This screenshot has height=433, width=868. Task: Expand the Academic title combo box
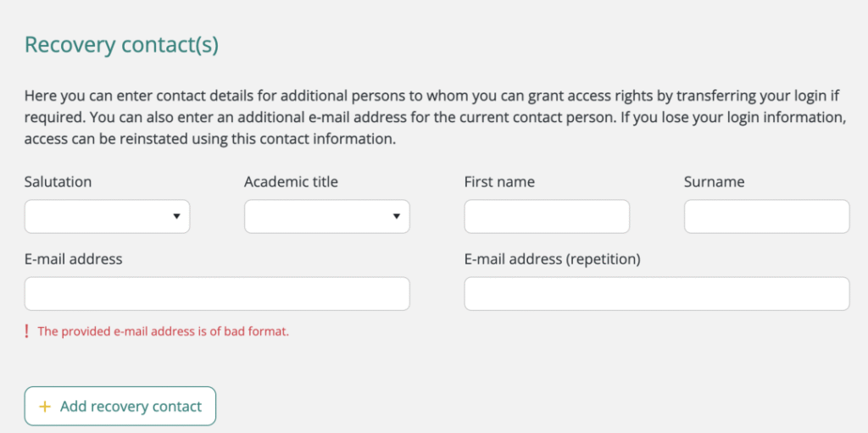326,217
